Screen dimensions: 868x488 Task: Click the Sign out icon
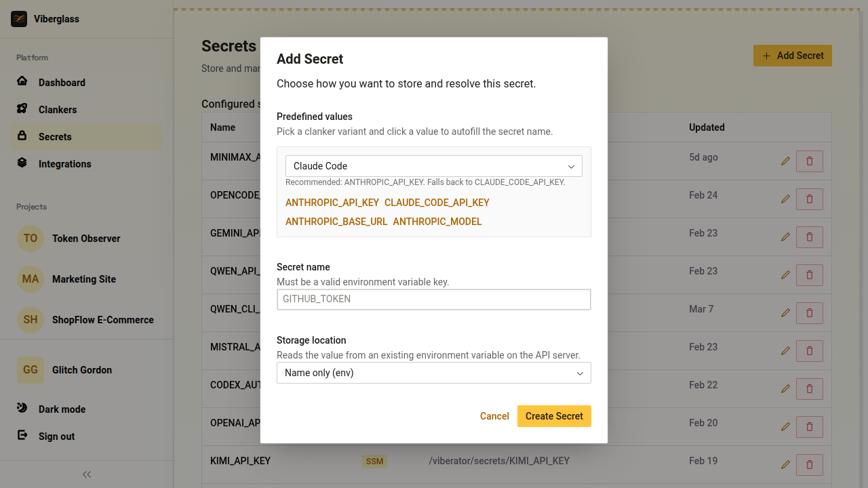point(22,436)
